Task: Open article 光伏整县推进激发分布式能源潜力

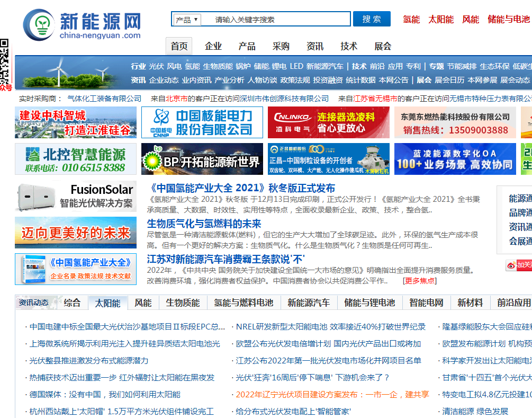Action: click(x=89, y=361)
